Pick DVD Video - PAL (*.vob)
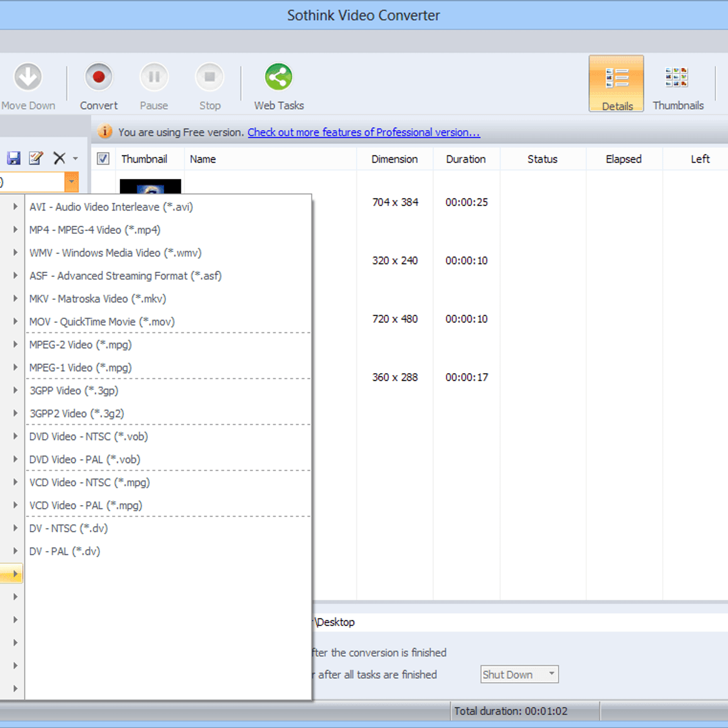 click(x=168, y=460)
